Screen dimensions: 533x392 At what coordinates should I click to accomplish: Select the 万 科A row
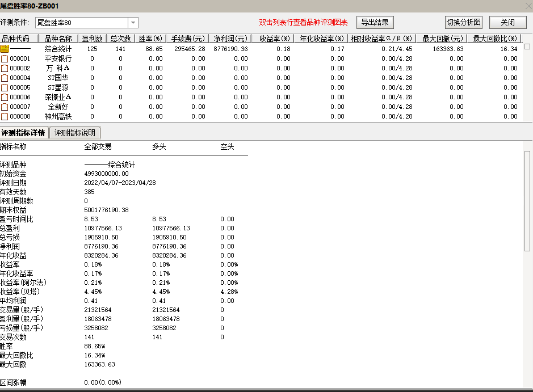(x=261, y=68)
